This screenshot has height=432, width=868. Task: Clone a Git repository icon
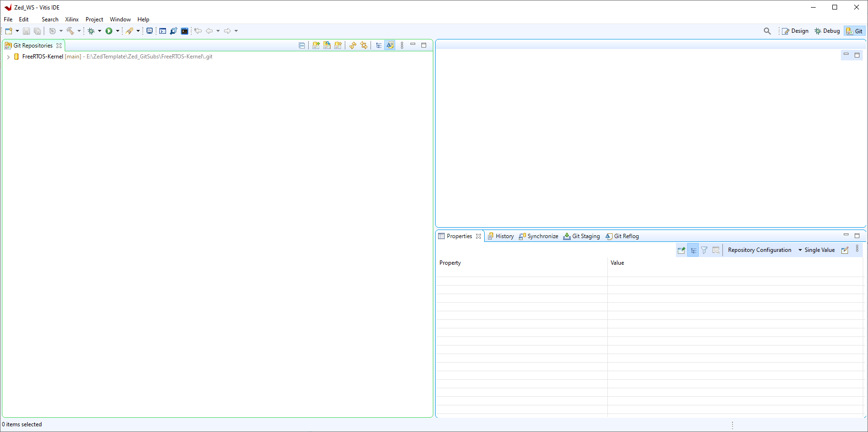[x=327, y=46]
